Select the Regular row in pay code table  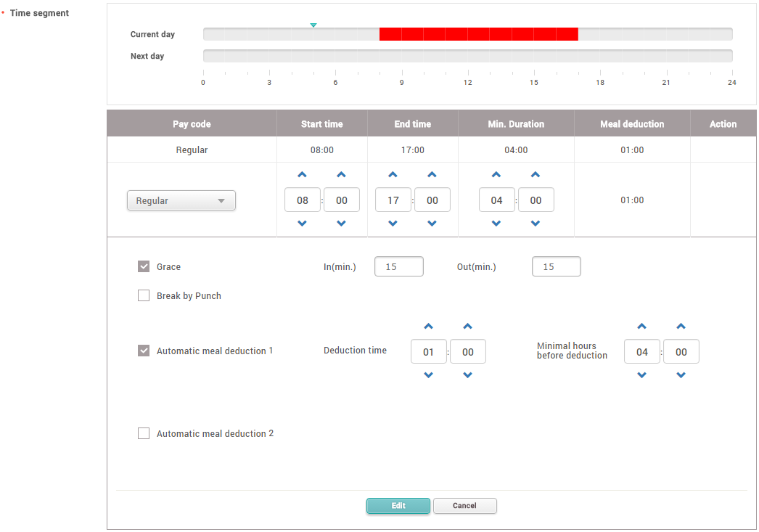[192, 150]
